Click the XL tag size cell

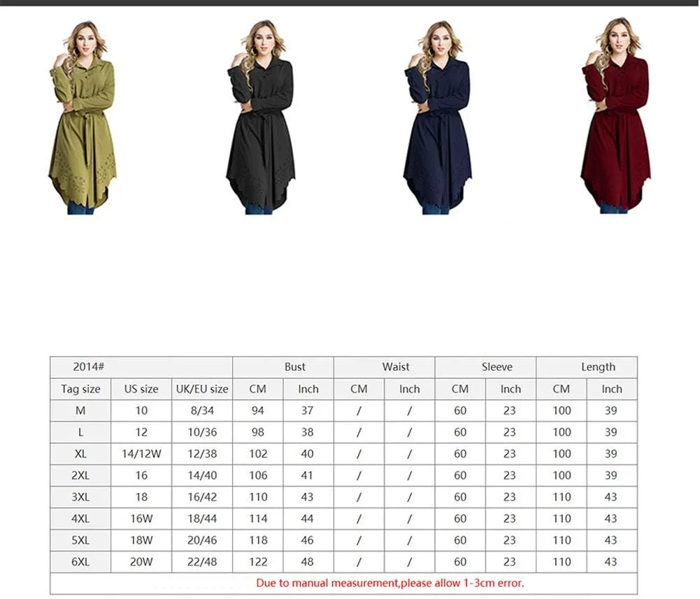click(80, 454)
